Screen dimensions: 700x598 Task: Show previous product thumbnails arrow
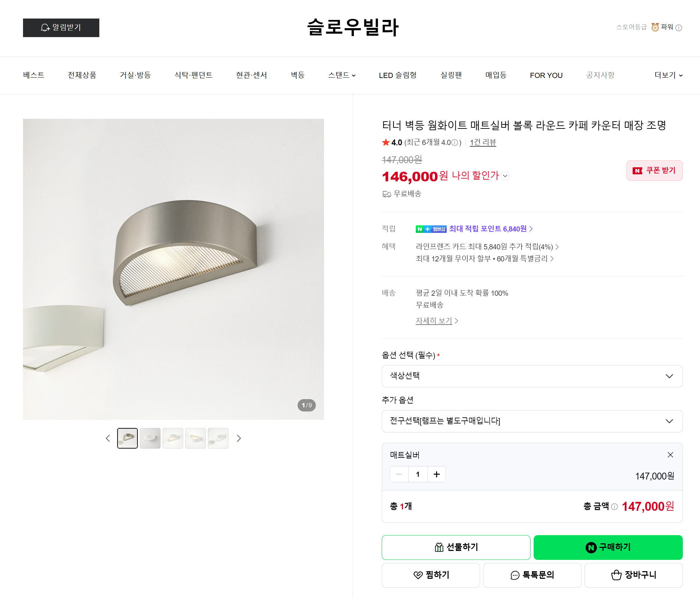click(x=108, y=438)
